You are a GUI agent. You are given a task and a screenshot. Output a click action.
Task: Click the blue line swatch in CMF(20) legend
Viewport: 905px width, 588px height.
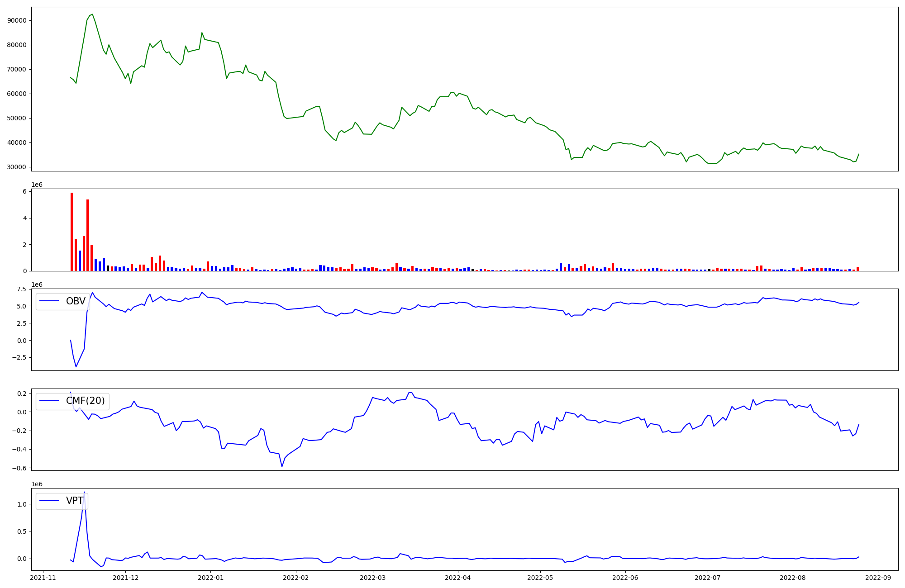[x=49, y=401]
